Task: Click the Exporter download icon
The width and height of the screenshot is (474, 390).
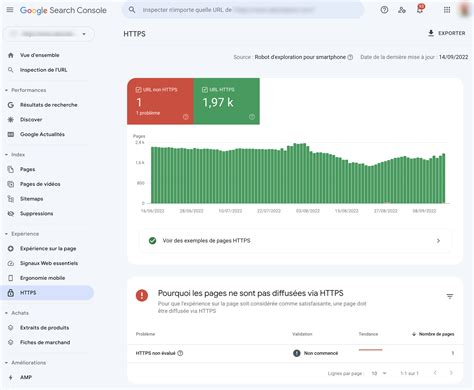Action: (x=431, y=33)
